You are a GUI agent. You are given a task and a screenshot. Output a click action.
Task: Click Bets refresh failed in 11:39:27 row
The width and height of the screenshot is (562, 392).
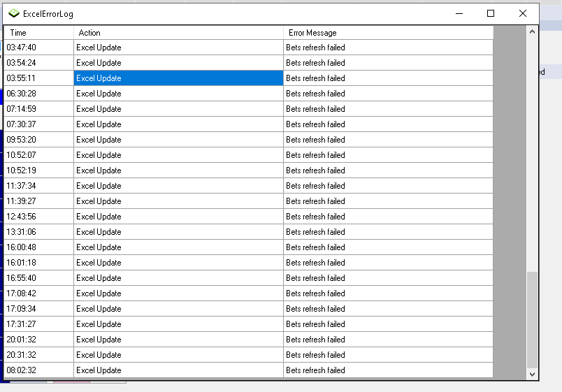tap(388, 201)
